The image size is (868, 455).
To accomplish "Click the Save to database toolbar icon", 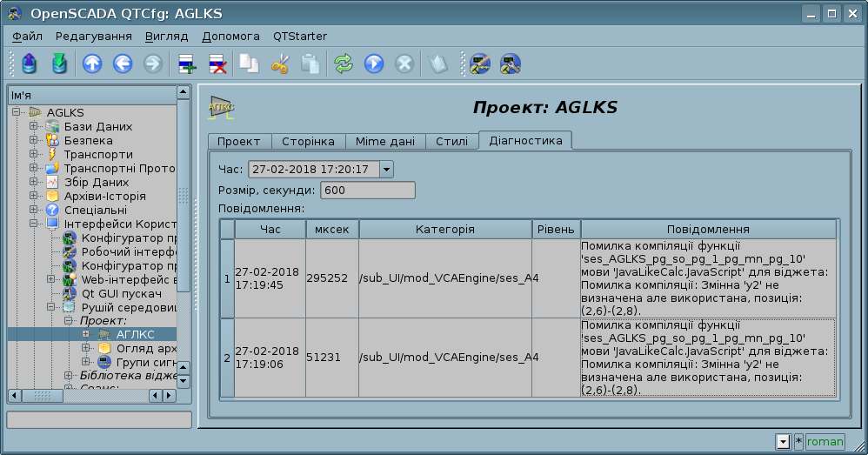I will click(x=59, y=64).
